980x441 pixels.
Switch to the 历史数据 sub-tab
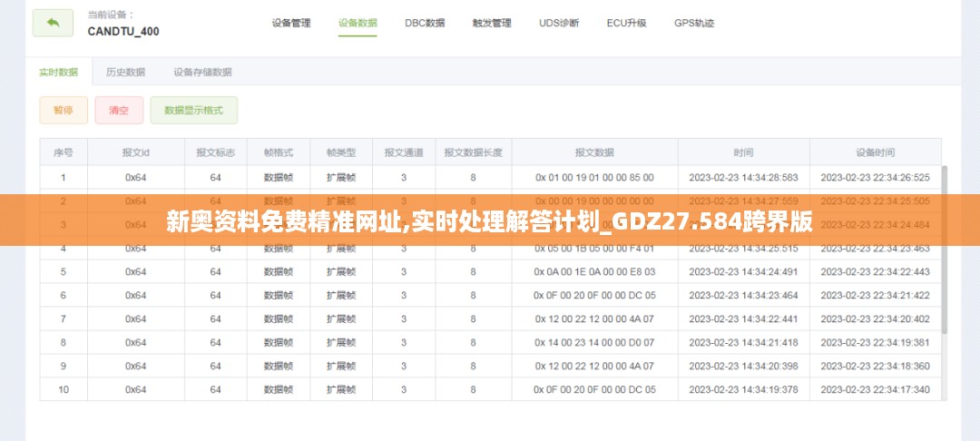125,72
